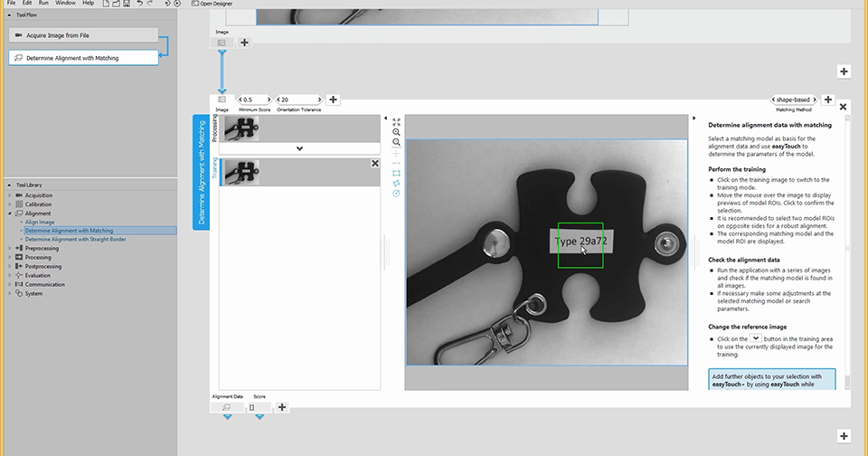Open the Edit menu
The image size is (868, 456).
(26, 3)
